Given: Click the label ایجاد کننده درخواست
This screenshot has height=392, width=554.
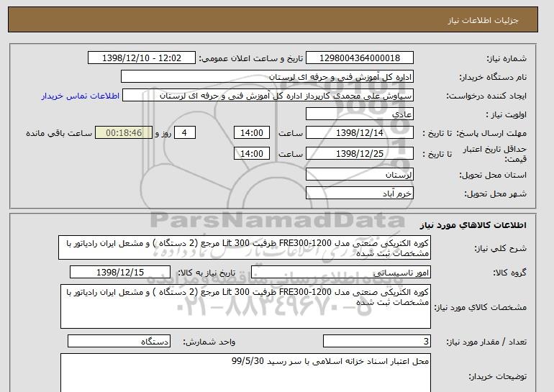Looking at the screenshot, I should click(486, 96).
